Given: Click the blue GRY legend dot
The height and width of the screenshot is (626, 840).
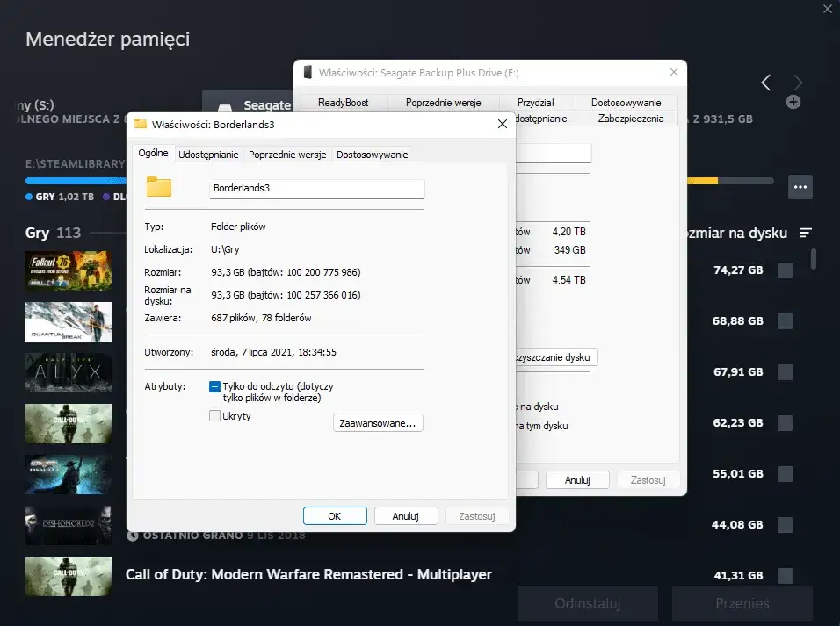Looking at the screenshot, I should [27, 196].
